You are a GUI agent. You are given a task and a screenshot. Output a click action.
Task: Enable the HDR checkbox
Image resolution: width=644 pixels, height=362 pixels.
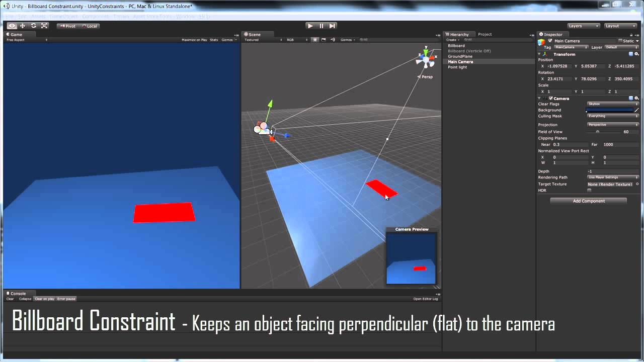point(589,191)
